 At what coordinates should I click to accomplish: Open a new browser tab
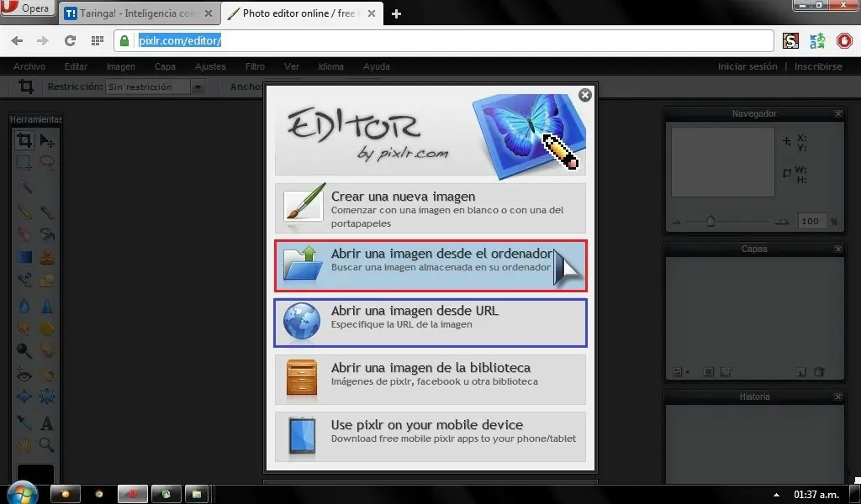[x=396, y=14]
